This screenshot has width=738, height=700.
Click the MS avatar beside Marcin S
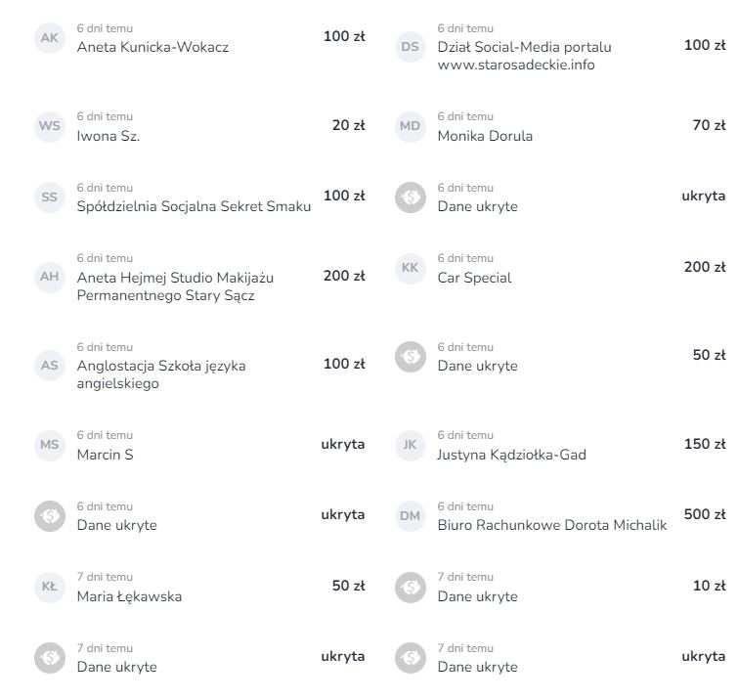tap(49, 445)
